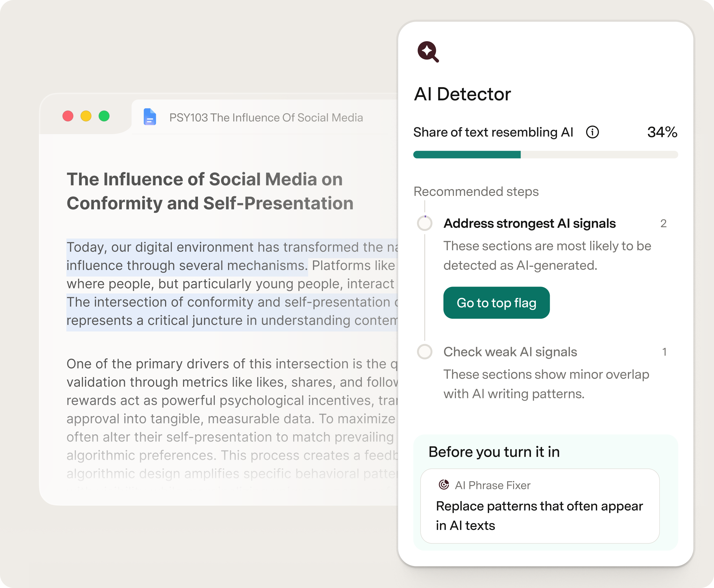
Task: Click the Go to top flag button
Action: coord(497,303)
